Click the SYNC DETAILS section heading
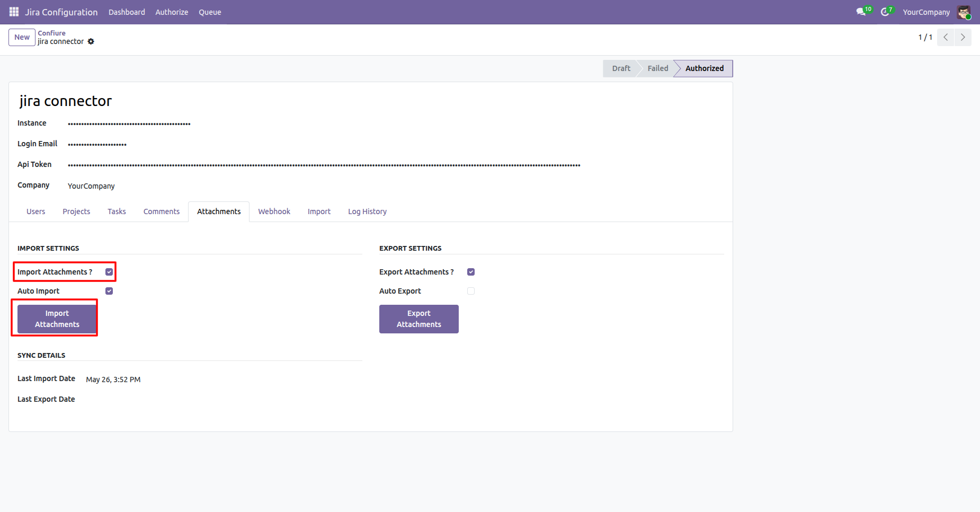Viewport: 980px width, 512px height. click(41, 355)
